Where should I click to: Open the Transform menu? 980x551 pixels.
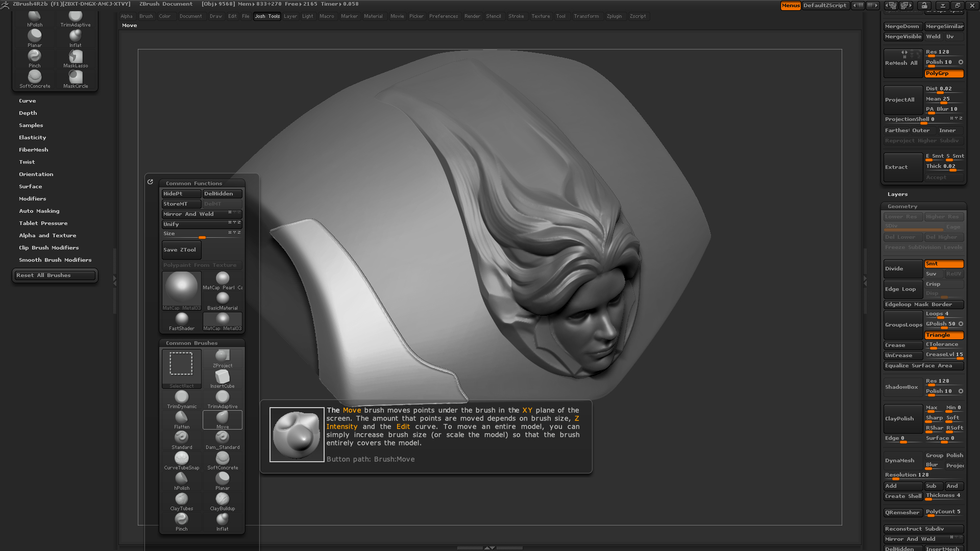(x=586, y=16)
